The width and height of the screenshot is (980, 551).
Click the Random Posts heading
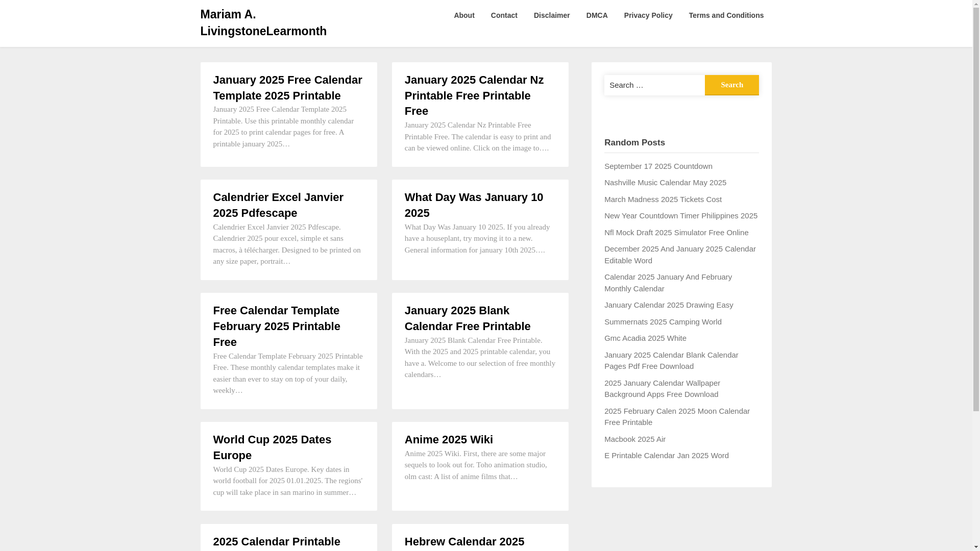(634, 143)
